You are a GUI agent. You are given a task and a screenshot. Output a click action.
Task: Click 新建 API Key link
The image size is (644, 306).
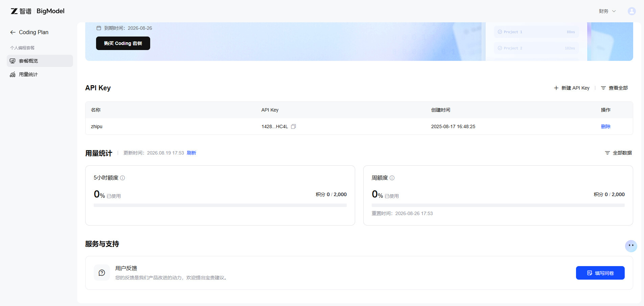572,88
